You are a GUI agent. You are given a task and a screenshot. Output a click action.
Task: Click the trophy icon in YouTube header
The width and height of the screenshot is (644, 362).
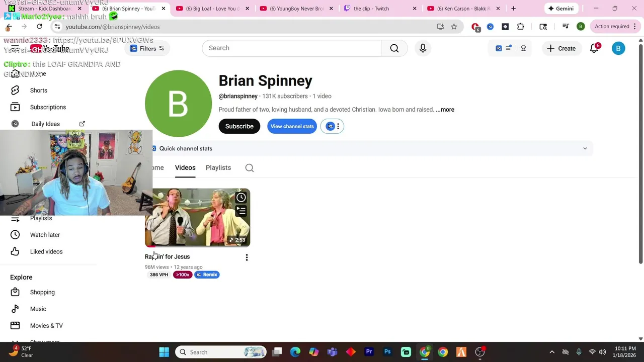[x=523, y=48]
